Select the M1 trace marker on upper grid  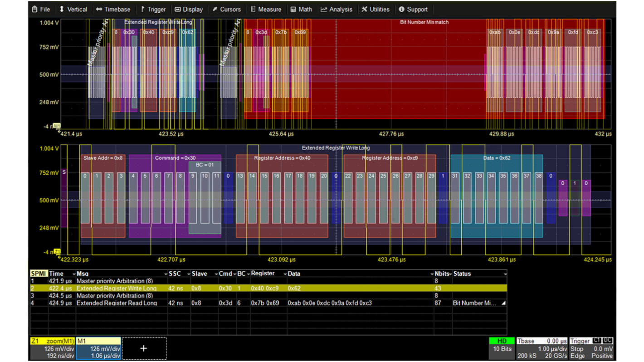[x=57, y=125]
